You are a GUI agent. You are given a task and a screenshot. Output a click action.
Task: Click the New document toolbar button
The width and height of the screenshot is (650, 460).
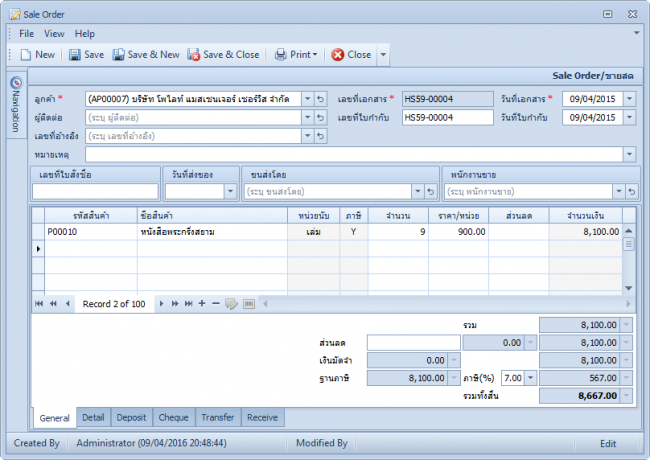(37, 55)
